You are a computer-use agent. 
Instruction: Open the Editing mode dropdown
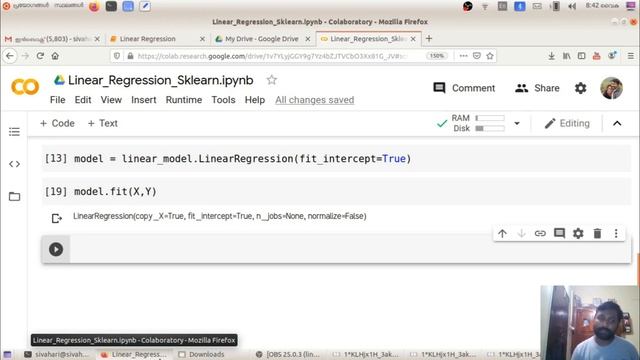pyautogui.click(x=567, y=123)
